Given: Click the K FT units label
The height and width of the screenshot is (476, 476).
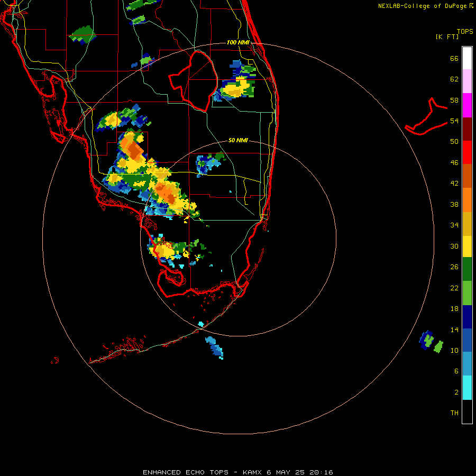Looking at the screenshot, I should coord(447,37).
